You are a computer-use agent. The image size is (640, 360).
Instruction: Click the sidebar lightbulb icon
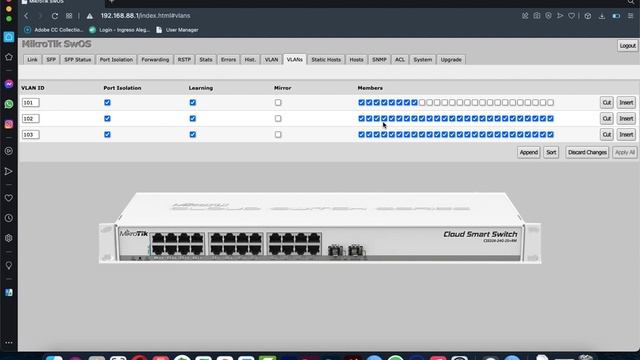point(9,265)
